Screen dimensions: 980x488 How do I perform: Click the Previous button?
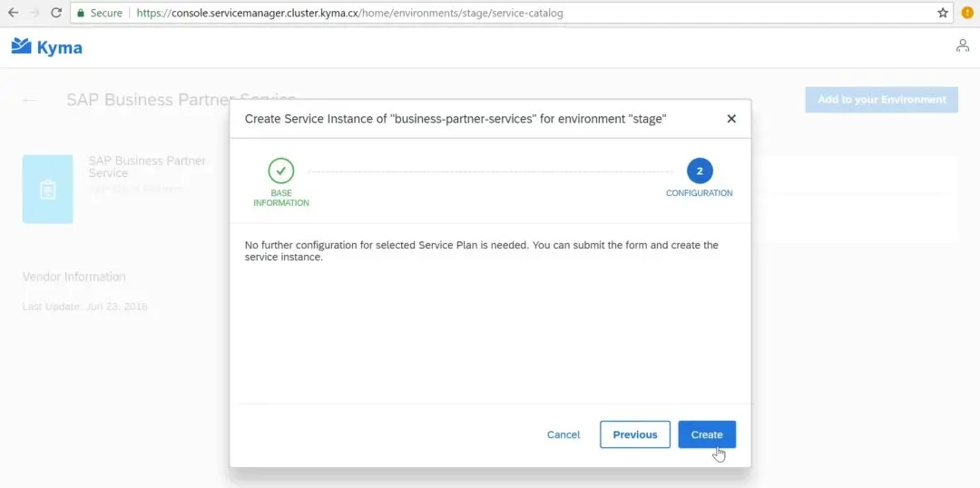pyautogui.click(x=635, y=434)
